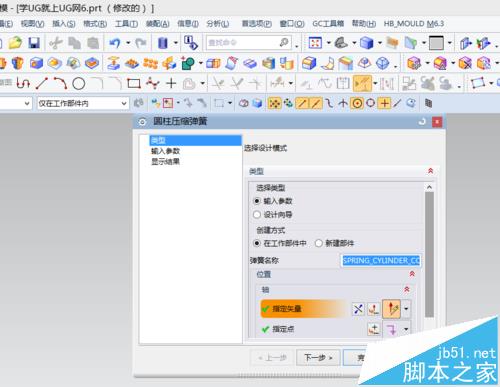500x387 pixels.
Task: Click the 指定点 selection step
Action: pyautogui.click(x=283, y=329)
